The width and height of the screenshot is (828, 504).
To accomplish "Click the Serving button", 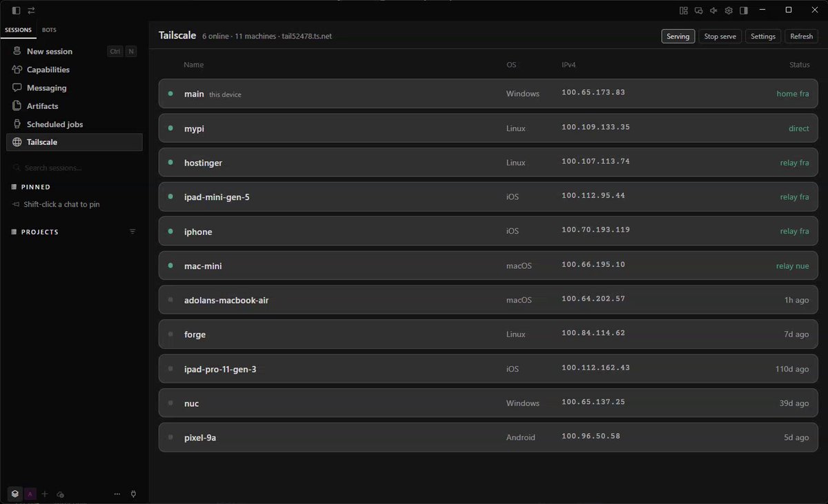I will [x=678, y=37].
